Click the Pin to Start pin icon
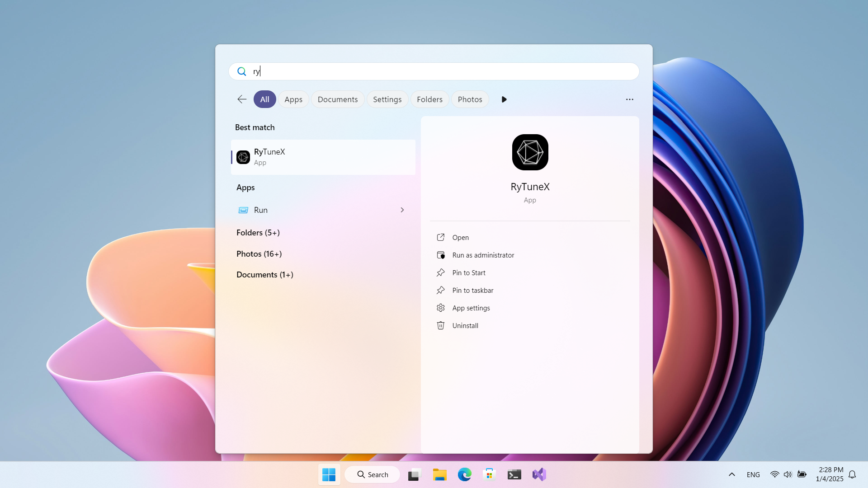 [x=441, y=272]
